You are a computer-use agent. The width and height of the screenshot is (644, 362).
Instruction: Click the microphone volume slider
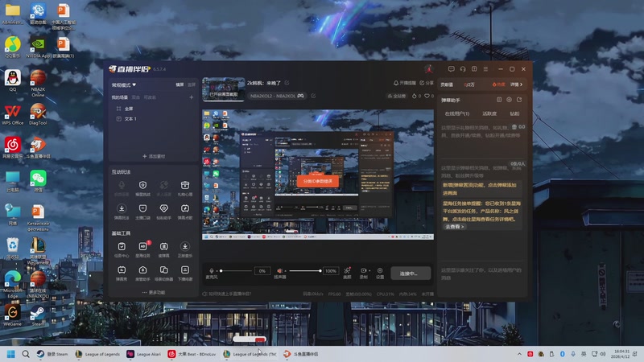pyautogui.click(x=236, y=271)
